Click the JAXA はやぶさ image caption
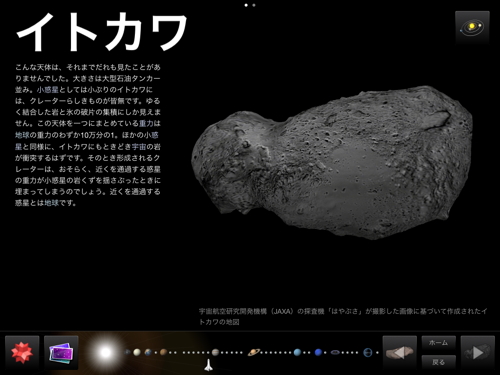The height and width of the screenshot is (375, 500). tap(343, 316)
